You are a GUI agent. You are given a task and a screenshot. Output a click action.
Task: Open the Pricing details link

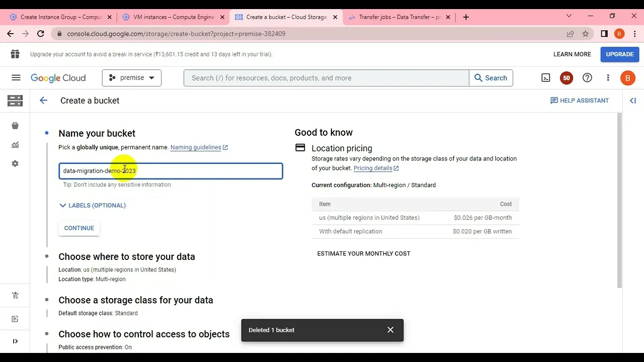pos(373,168)
